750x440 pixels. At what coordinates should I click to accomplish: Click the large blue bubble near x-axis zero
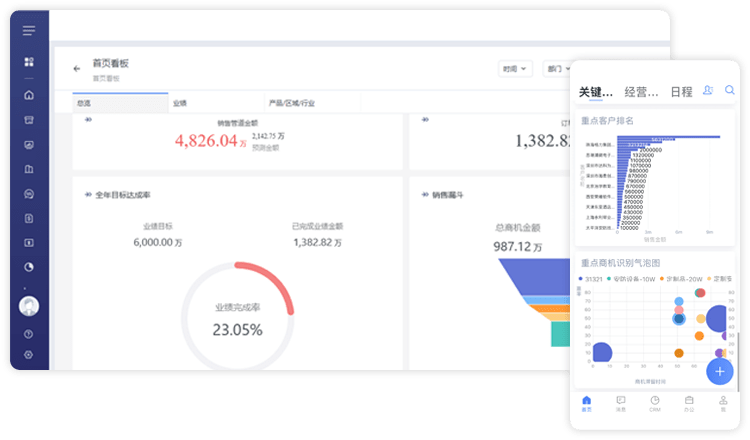tap(602, 352)
